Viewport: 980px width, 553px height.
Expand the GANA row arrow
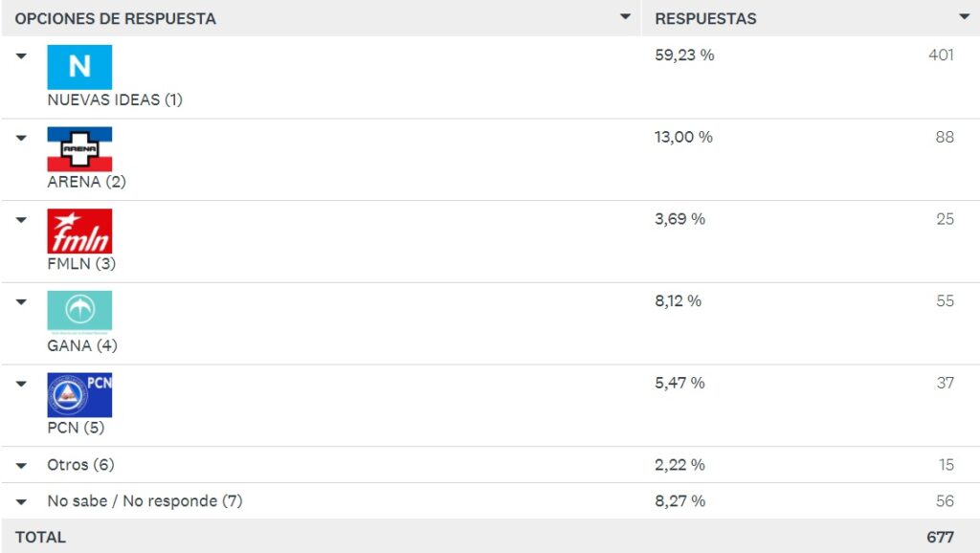point(21,301)
